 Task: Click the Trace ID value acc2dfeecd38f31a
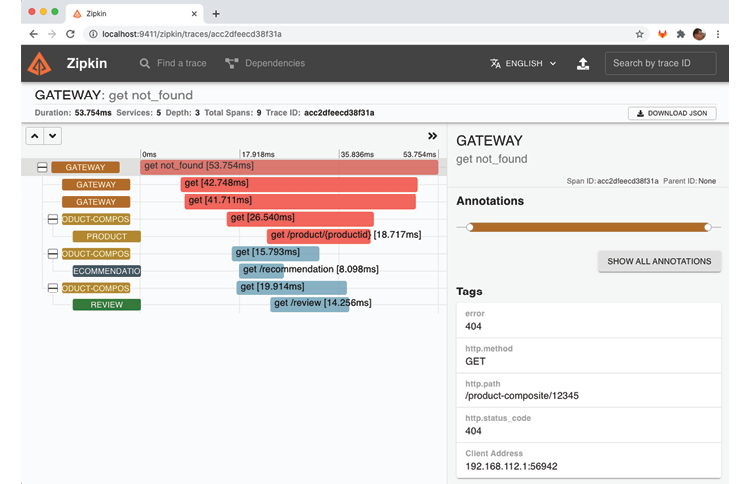(x=339, y=113)
